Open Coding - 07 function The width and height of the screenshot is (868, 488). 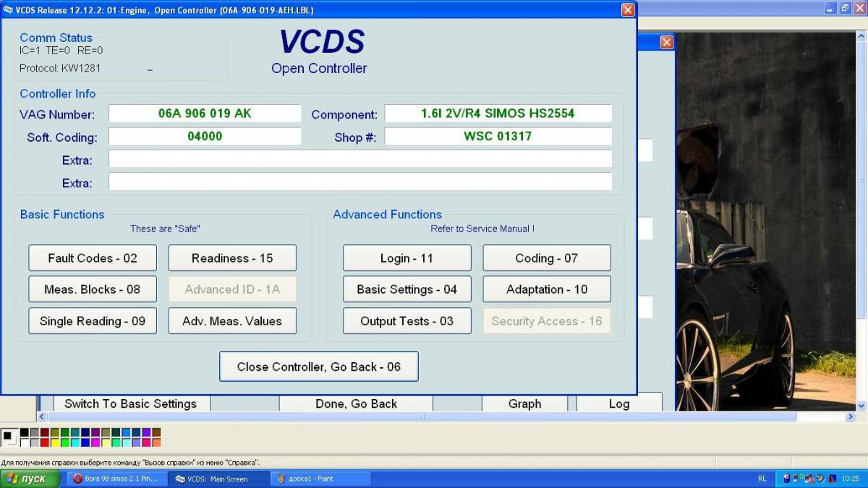(x=547, y=258)
